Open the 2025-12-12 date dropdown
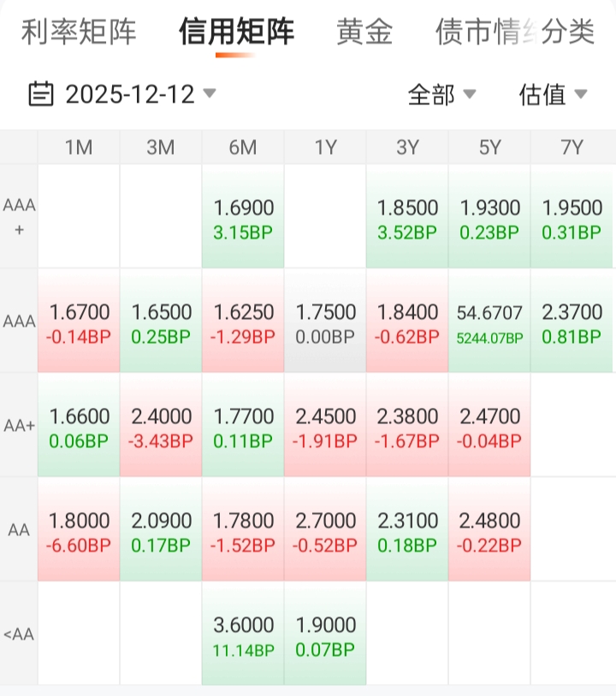The image size is (616, 696). coord(141,93)
